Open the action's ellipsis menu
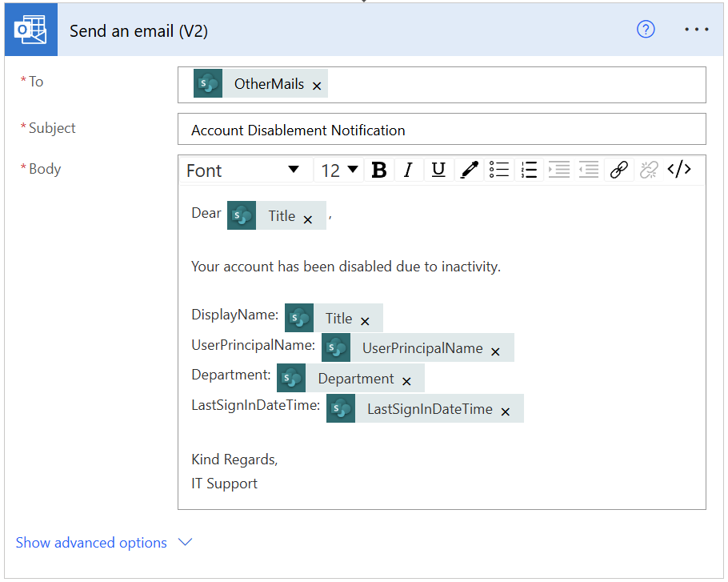The width and height of the screenshot is (728, 582). click(697, 30)
